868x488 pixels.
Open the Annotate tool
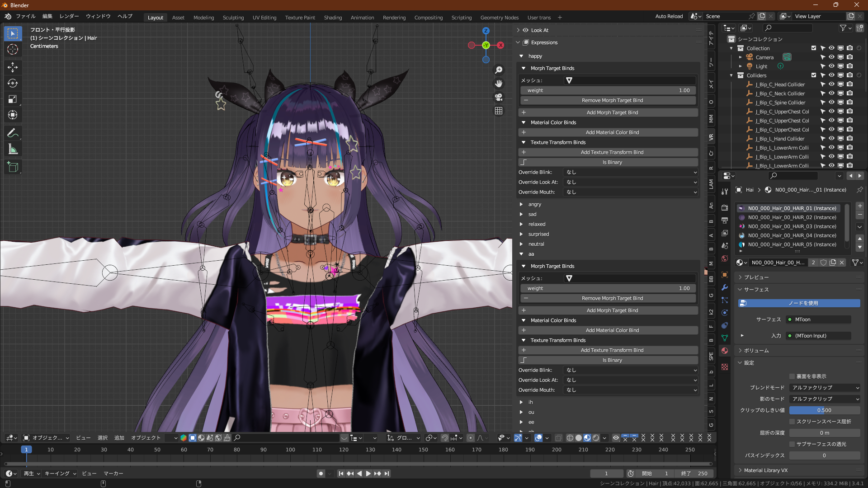pyautogui.click(x=13, y=132)
